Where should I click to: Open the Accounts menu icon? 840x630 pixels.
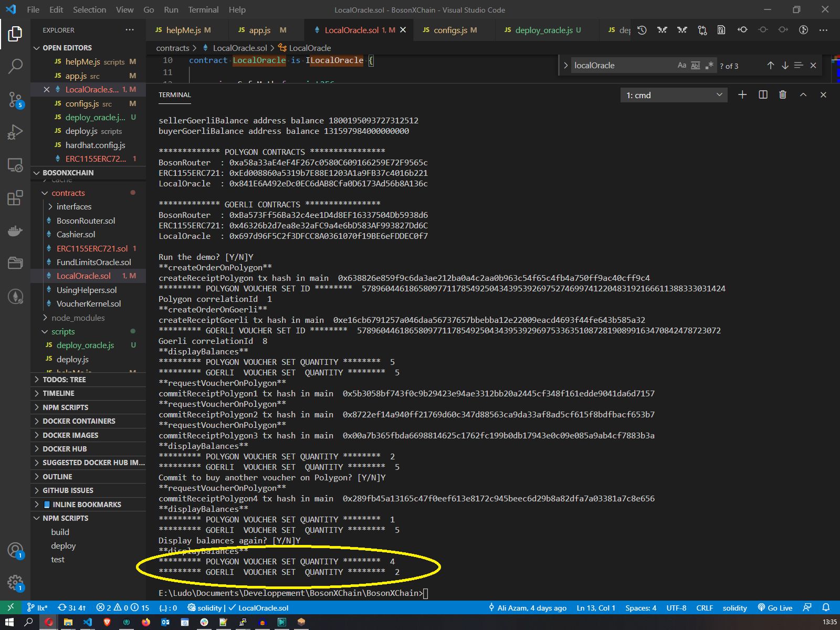click(15, 550)
